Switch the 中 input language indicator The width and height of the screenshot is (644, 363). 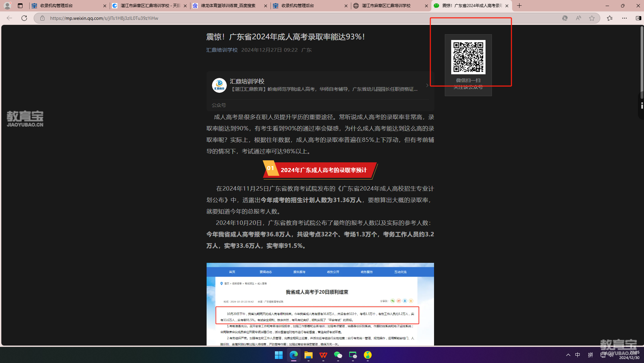(x=578, y=355)
